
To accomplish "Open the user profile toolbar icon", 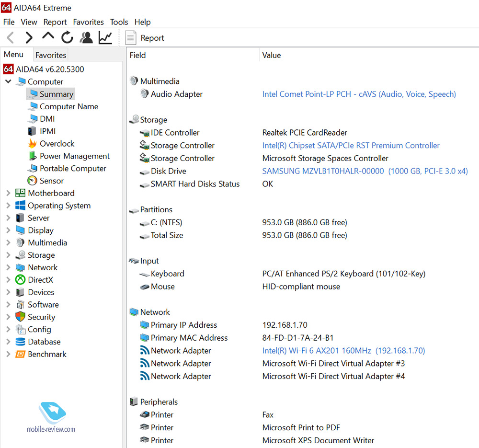I will tap(86, 37).
